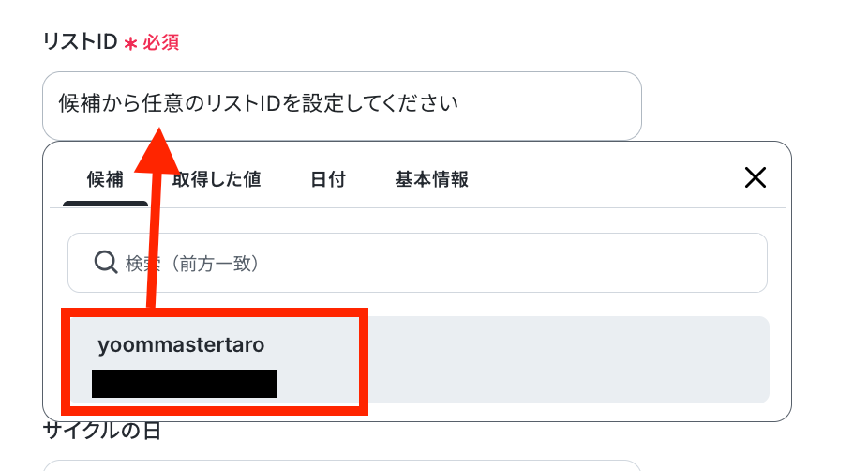Click the red asterisk next to リストID

click(130, 43)
